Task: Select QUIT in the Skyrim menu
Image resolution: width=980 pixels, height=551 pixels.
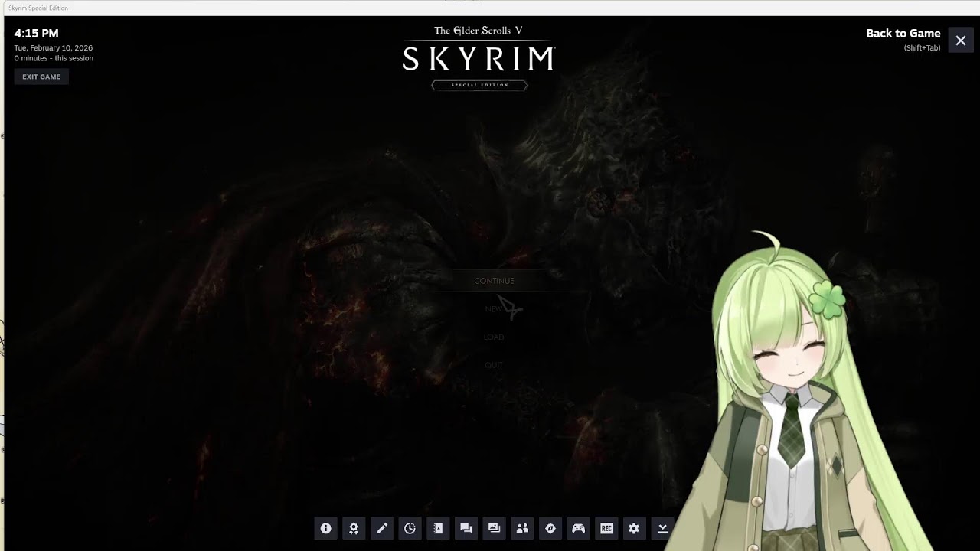Action: click(x=494, y=365)
